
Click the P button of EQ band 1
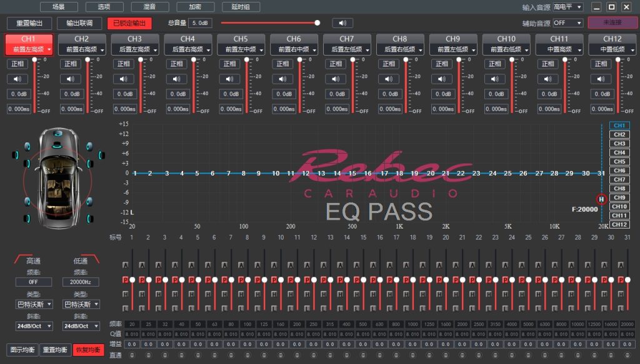pos(125,280)
